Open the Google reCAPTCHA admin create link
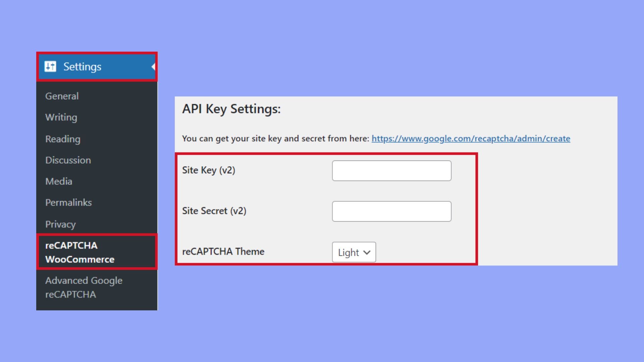This screenshot has height=362, width=644. (470, 138)
